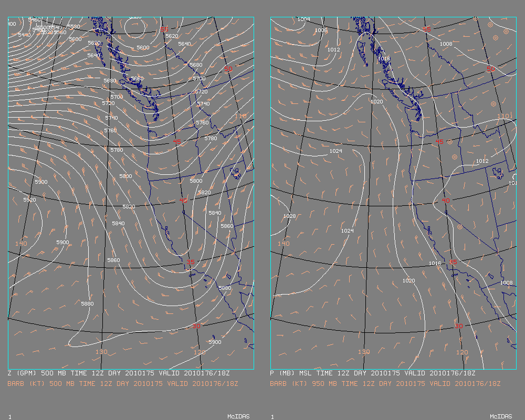The height and width of the screenshot is (420, 525).
Task: Pick red 40 latitude label in MSL panel
Action: [446, 200]
